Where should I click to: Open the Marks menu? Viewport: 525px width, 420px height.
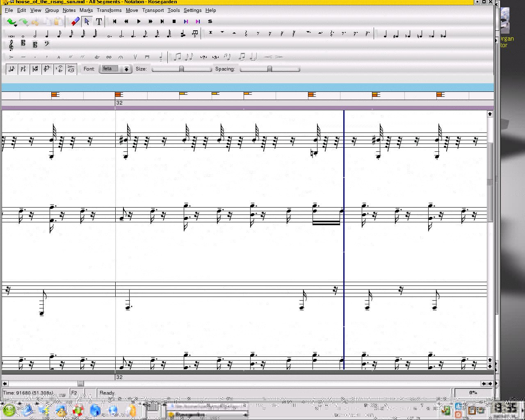(86, 10)
